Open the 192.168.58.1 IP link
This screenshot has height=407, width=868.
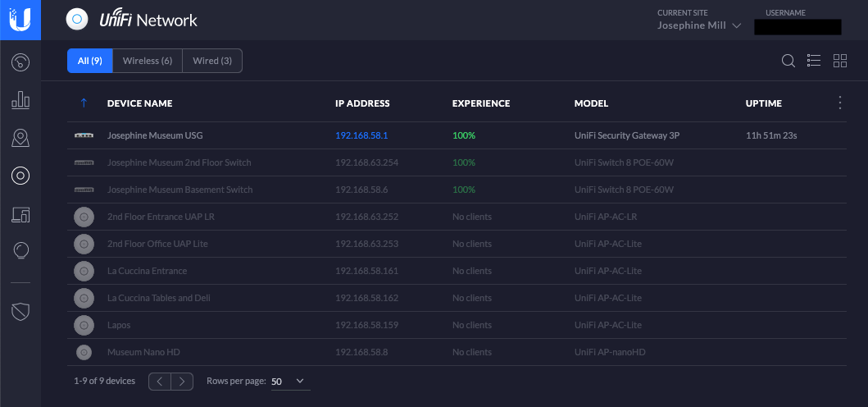pos(361,135)
